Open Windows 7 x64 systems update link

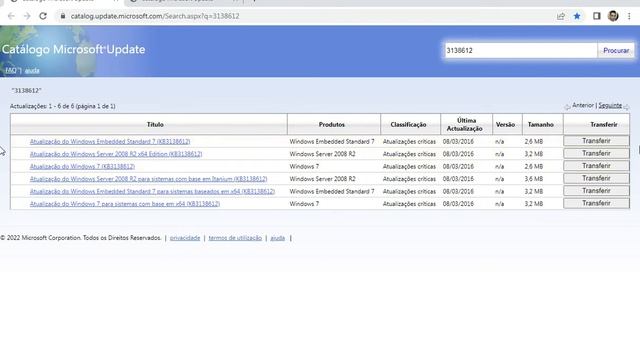tap(124, 204)
